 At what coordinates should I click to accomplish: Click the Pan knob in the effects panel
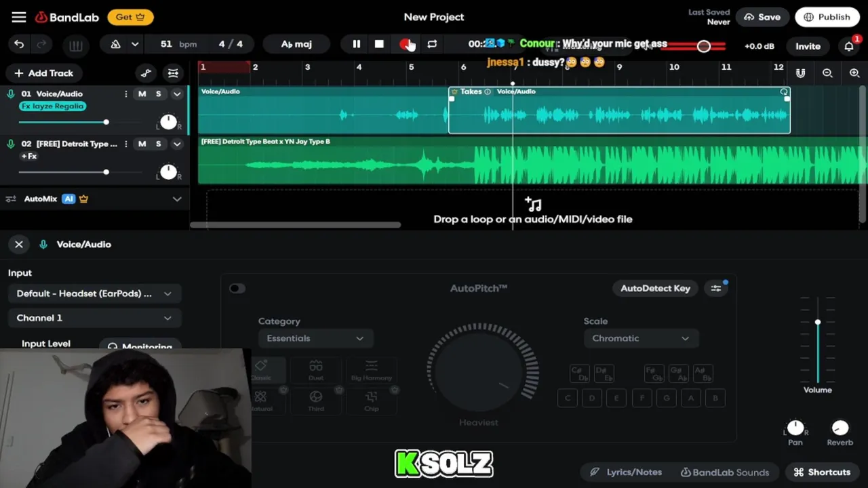click(x=795, y=428)
